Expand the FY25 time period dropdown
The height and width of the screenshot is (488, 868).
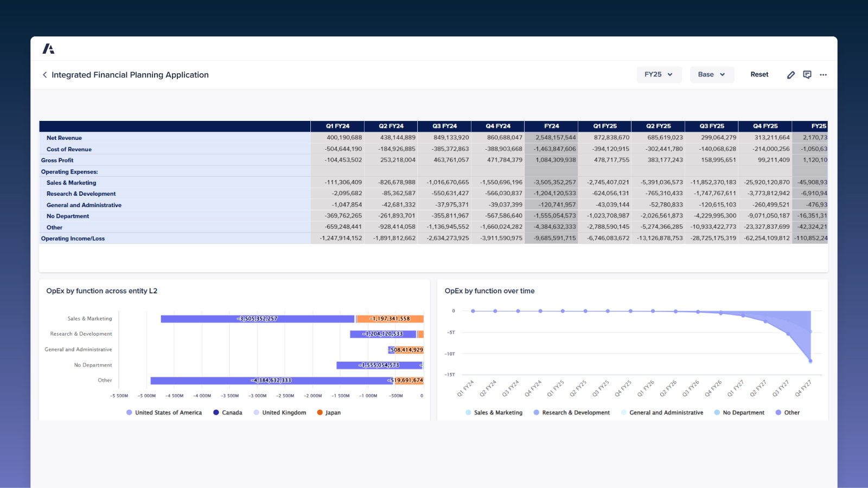pos(659,75)
